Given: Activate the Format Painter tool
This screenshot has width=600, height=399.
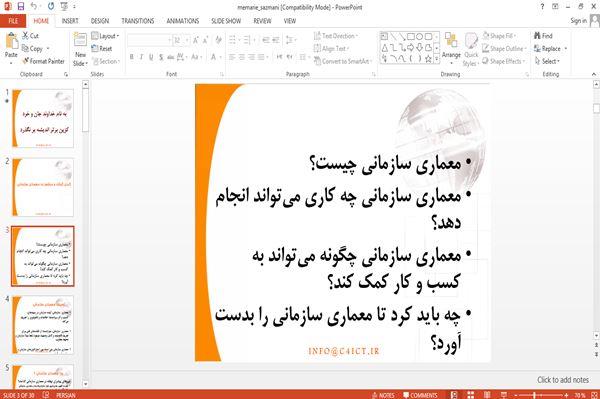Looking at the screenshot, I should [43, 61].
